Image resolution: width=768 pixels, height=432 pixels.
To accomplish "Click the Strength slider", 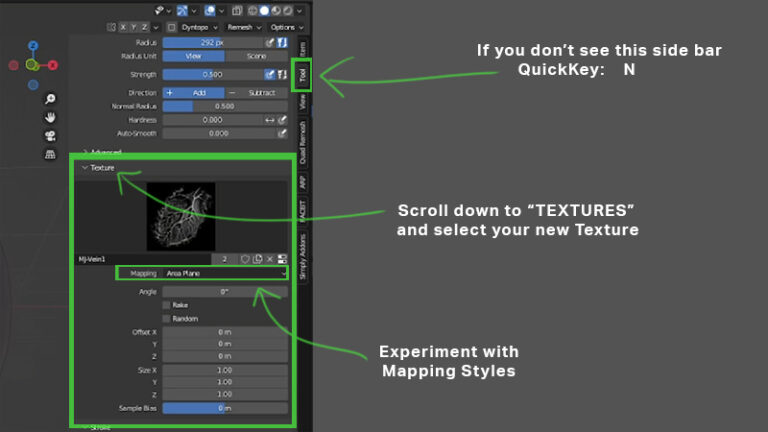I will pos(212,74).
